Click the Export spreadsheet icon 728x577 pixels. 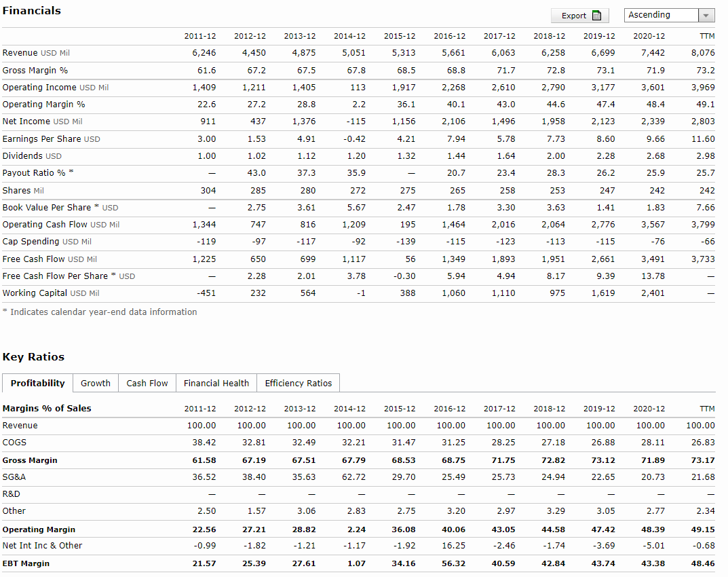pos(597,16)
